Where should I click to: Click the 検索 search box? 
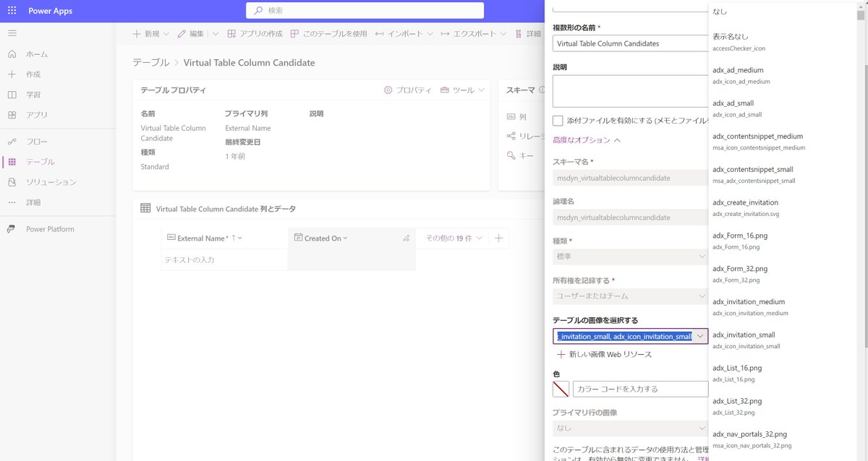coord(365,10)
